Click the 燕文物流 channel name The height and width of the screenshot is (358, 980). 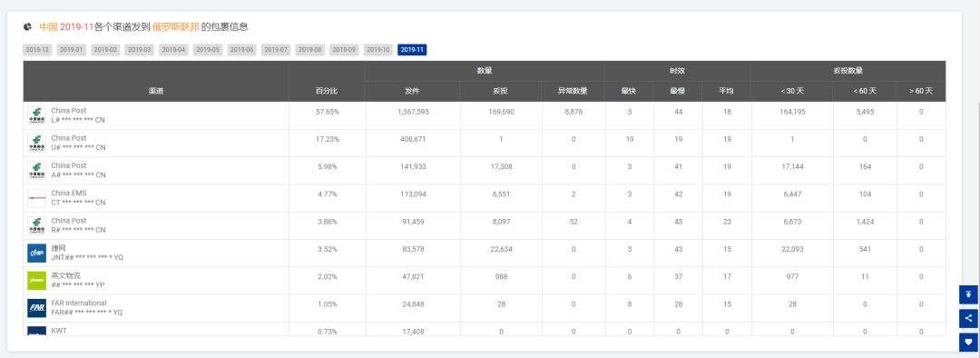pyautogui.click(x=65, y=275)
